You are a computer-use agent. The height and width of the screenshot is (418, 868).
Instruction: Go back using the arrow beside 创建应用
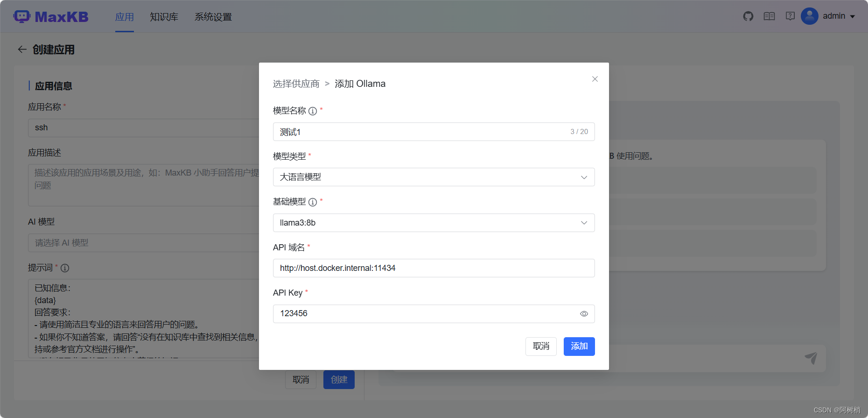[x=22, y=50]
